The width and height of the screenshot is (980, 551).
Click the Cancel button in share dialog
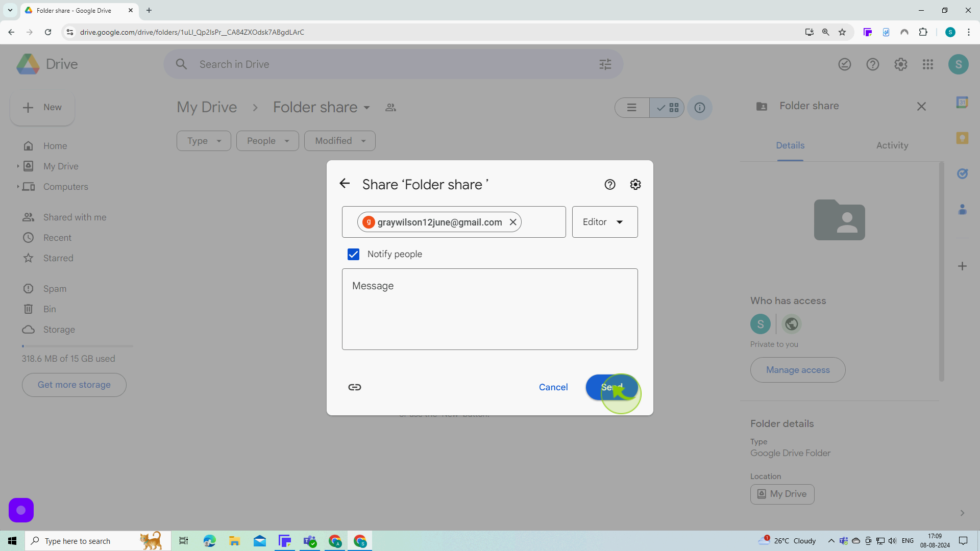[x=553, y=387]
